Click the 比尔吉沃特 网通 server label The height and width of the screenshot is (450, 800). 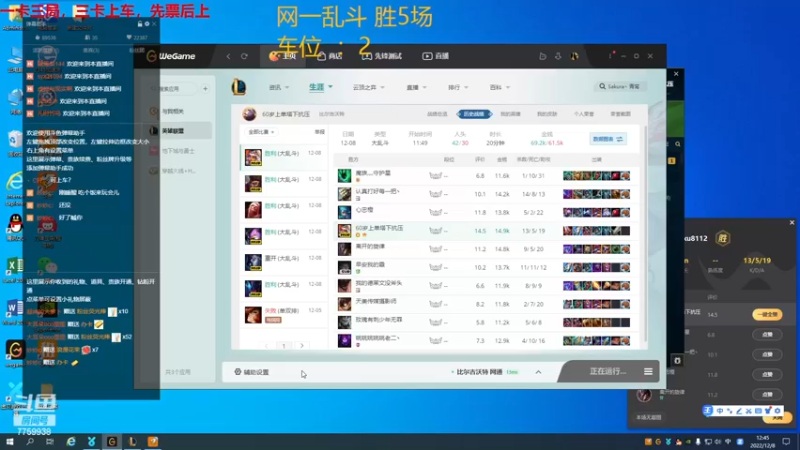[479, 372]
